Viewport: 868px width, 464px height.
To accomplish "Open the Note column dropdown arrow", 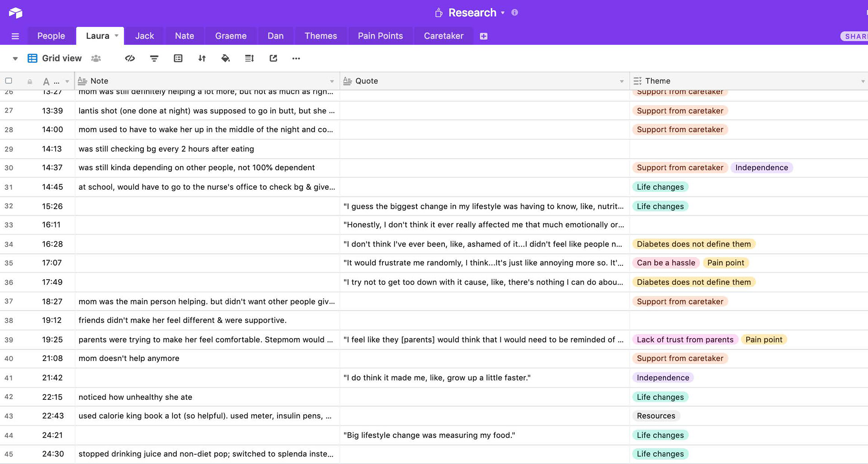I will pyautogui.click(x=332, y=81).
